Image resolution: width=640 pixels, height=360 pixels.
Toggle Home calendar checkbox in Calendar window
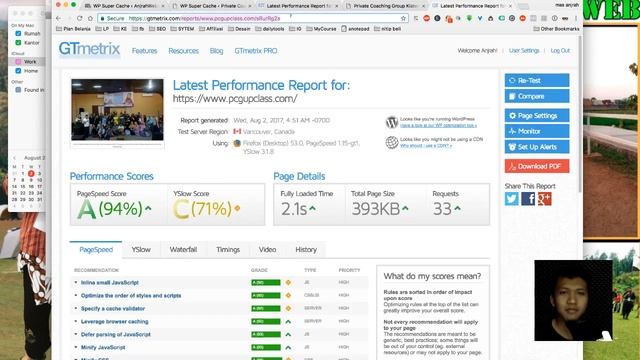point(18,71)
